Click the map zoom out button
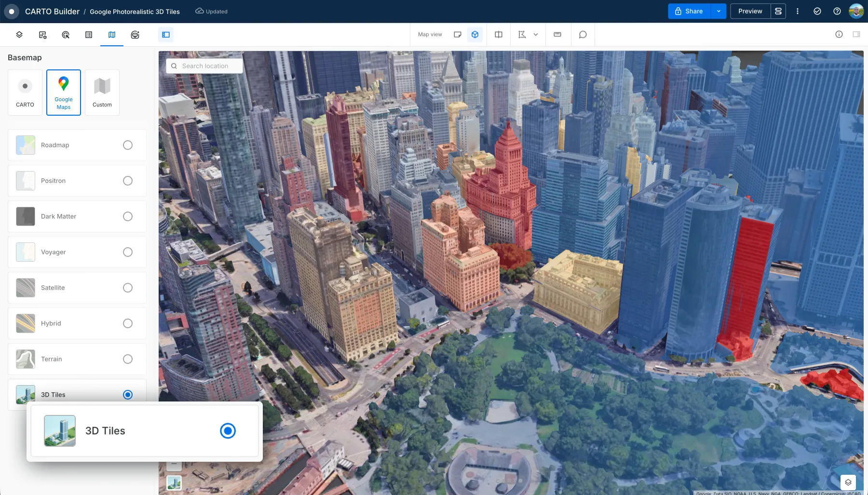Image resolution: width=868 pixels, height=495 pixels. (174, 465)
